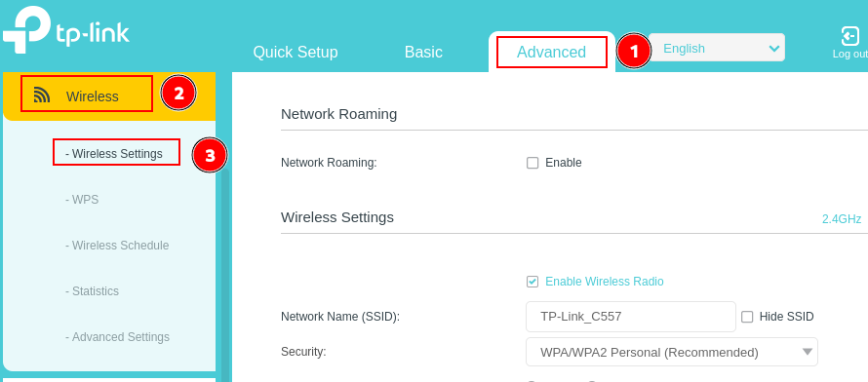
Task: Select the Advanced tab
Action: [551, 52]
